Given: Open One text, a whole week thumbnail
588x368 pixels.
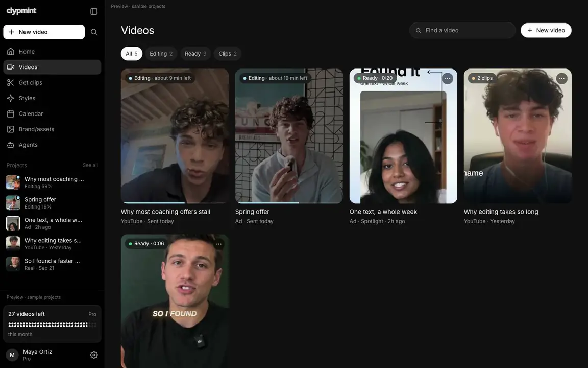Looking at the screenshot, I should (403, 136).
